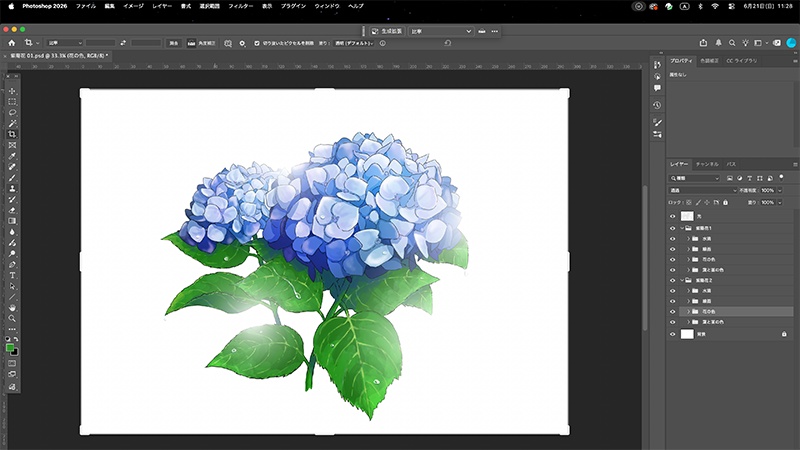Select the Pen tool
800x450 pixels.
click(12, 264)
